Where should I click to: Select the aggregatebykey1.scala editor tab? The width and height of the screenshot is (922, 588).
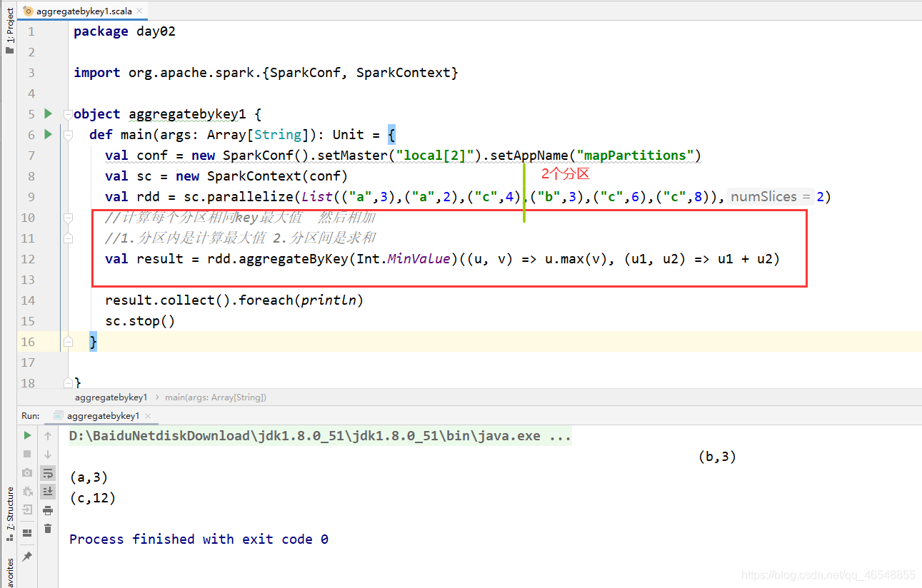pos(81,11)
